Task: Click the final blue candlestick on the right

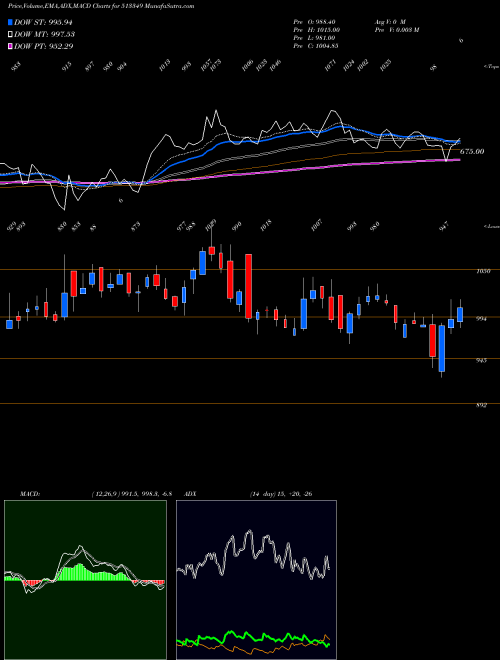Action: pyautogui.click(x=460, y=314)
